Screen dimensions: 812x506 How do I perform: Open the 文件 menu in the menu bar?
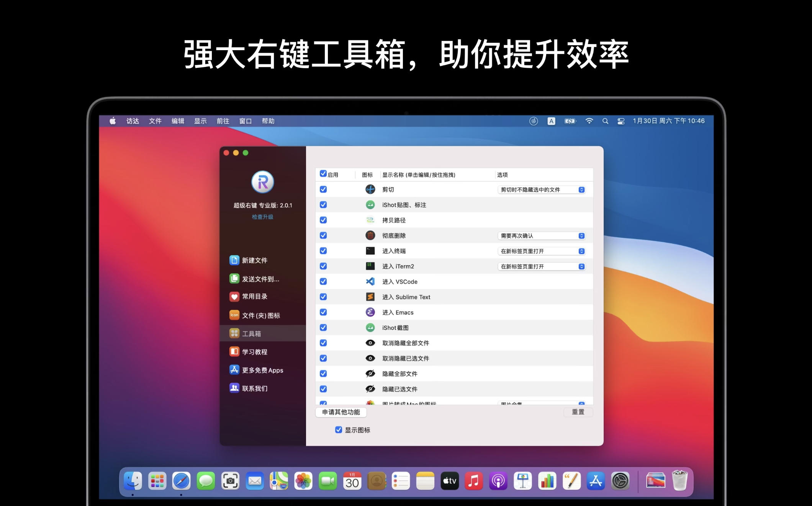(x=155, y=121)
